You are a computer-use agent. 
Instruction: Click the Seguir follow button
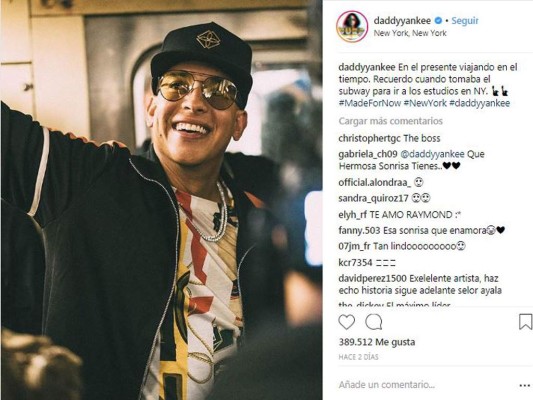pos(465,21)
